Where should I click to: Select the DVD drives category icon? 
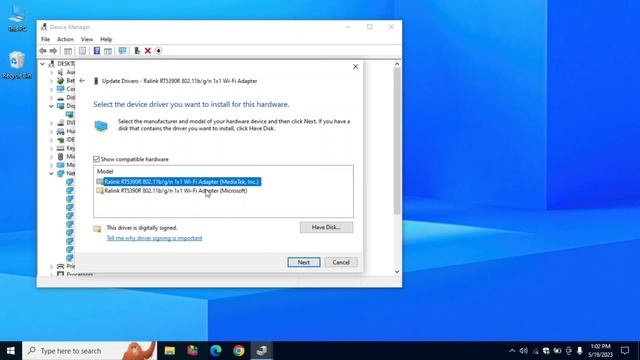60,122
